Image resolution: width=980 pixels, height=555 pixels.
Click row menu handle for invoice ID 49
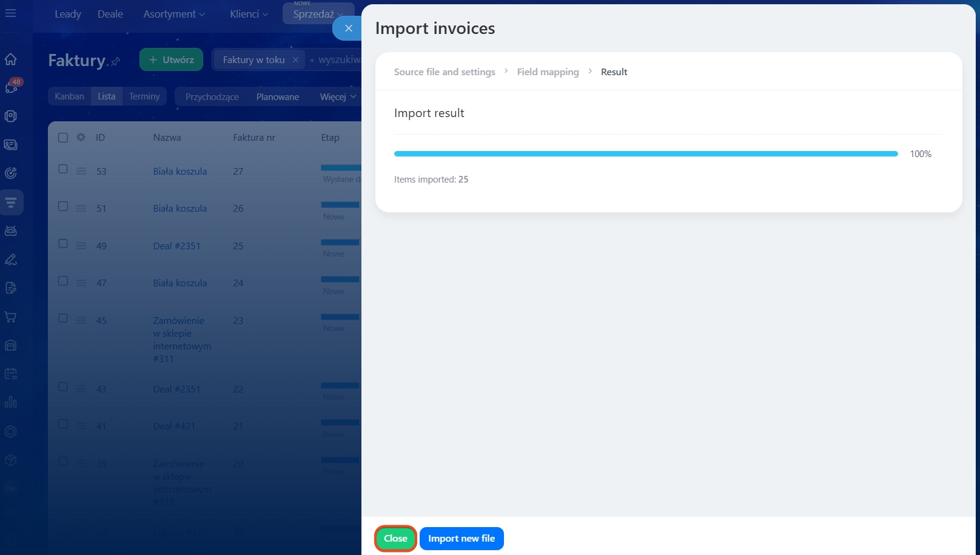(x=81, y=246)
